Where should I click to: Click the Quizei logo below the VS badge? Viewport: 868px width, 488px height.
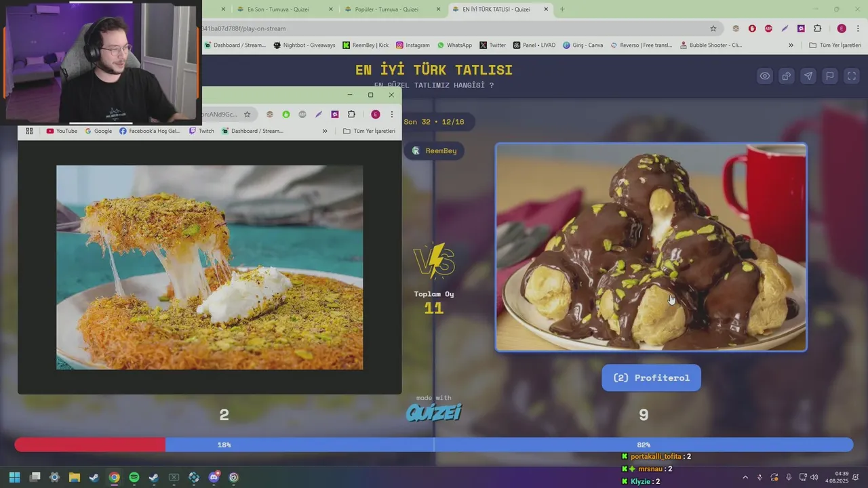434,412
